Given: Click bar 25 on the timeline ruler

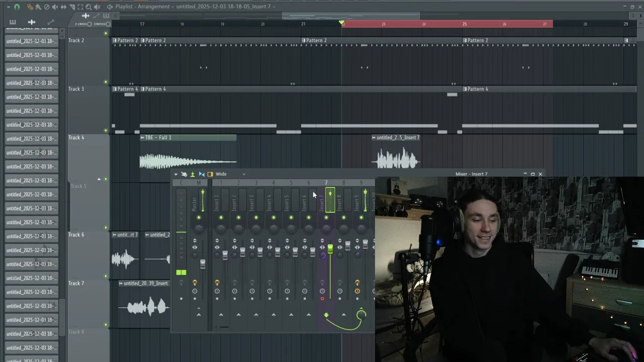Looking at the screenshot, I should pos(464,24).
